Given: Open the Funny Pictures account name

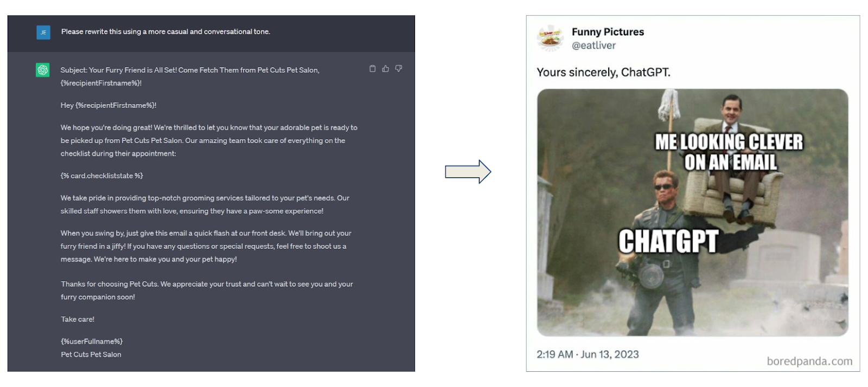Looking at the screenshot, I should [x=608, y=32].
